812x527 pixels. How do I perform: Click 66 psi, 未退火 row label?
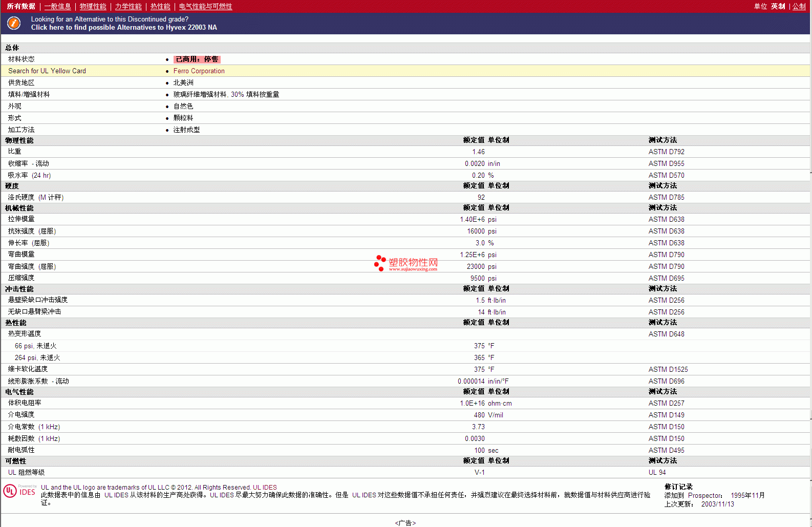coord(36,346)
